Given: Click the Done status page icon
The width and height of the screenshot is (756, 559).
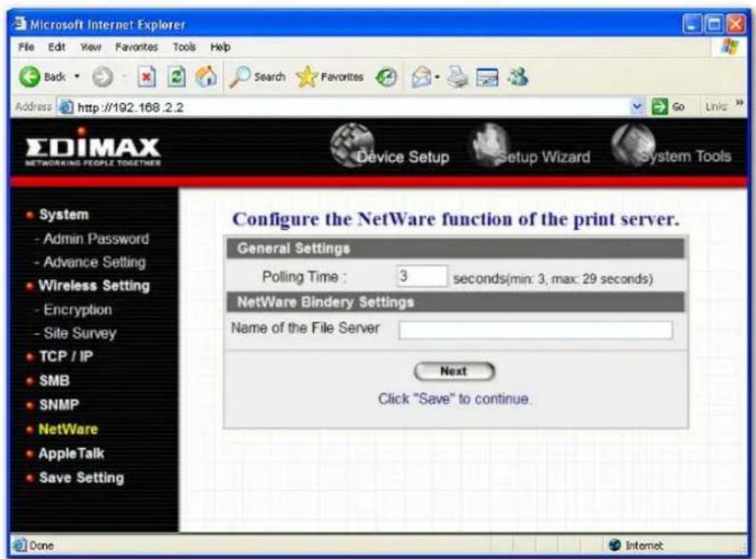Looking at the screenshot, I should click(x=20, y=545).
